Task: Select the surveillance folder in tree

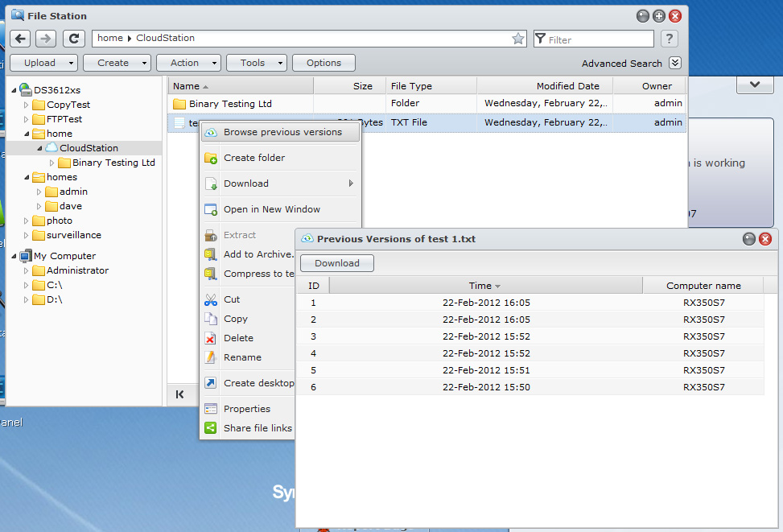Action: 67,235
